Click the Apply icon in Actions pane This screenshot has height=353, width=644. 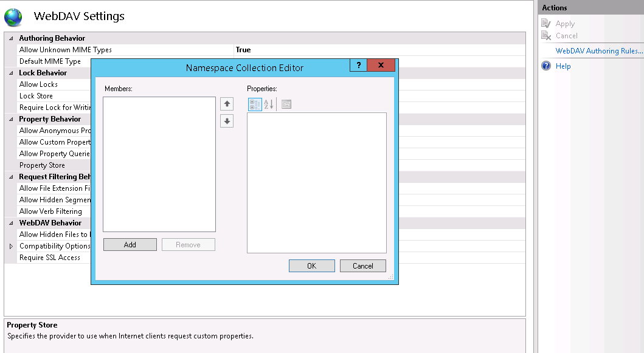(546, 24)
